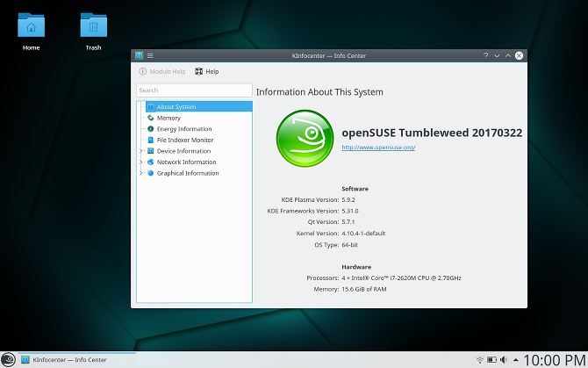Screen dimensions: 588x368
Task: Open the http://www.opensuse.org/ link
Action: 378,148
